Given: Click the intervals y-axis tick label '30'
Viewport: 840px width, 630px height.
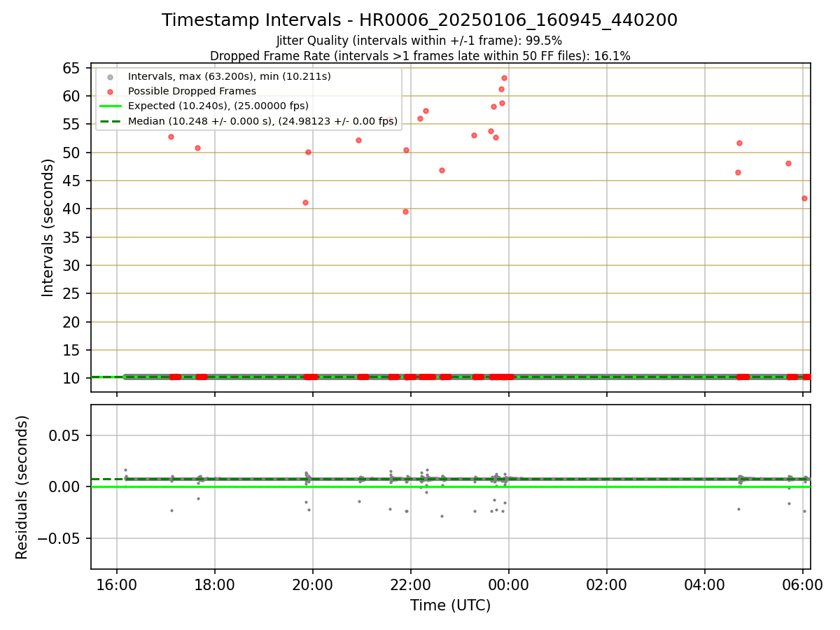Looking at the screenshot, I should pyautogui.click(x=72, y=266).
